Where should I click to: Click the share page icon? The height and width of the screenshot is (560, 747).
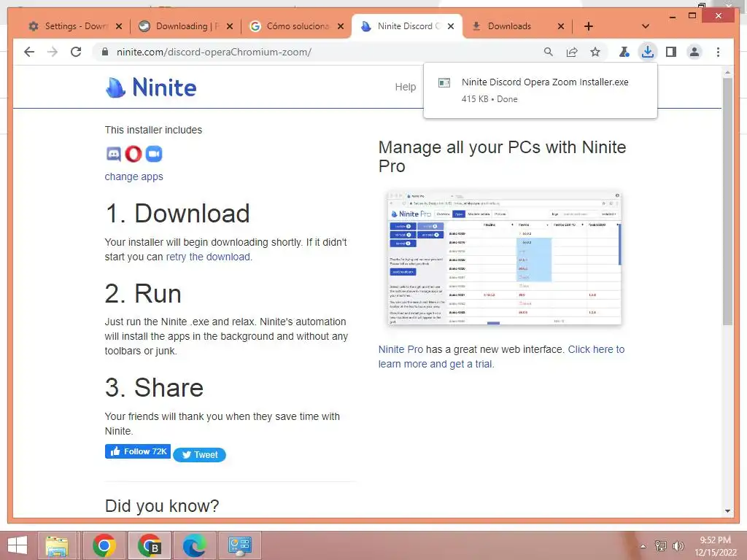pyautogui.click(x=572, y=52)
